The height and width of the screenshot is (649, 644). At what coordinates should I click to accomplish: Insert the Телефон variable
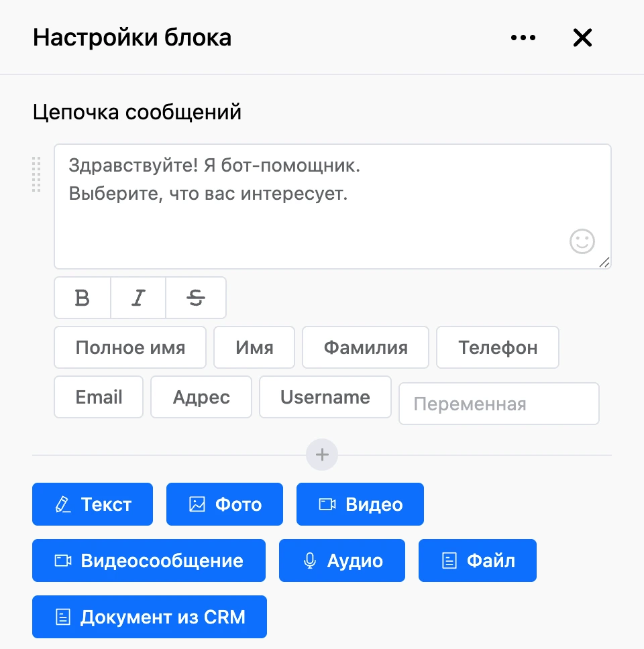[x=498, y=347]
